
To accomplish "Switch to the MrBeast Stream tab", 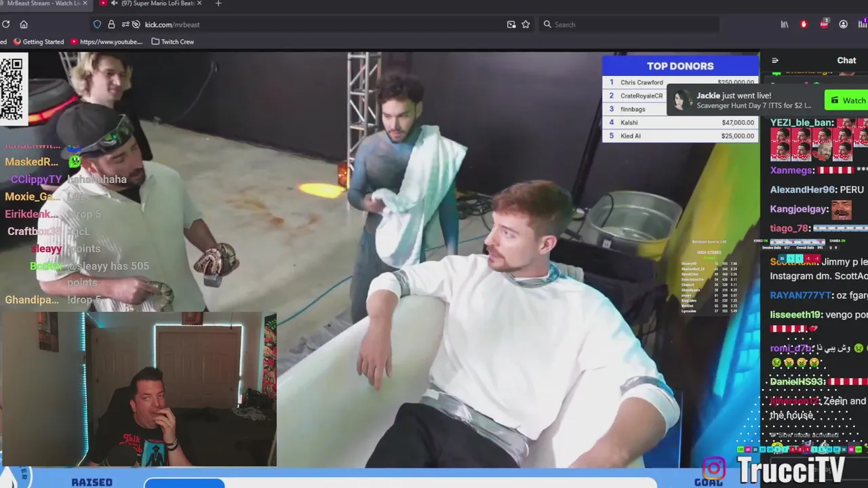I will tap(42, 3).
